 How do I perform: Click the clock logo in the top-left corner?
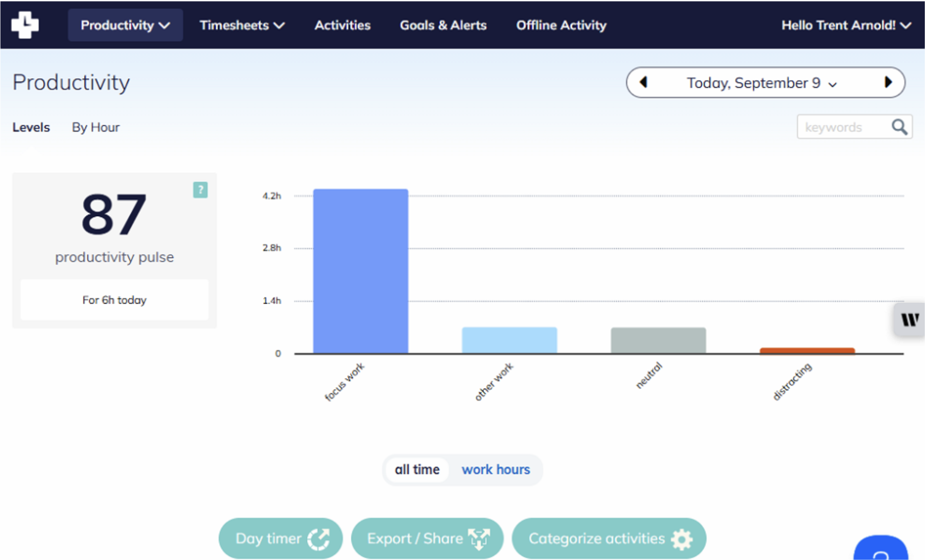click(x=24, y=24)
